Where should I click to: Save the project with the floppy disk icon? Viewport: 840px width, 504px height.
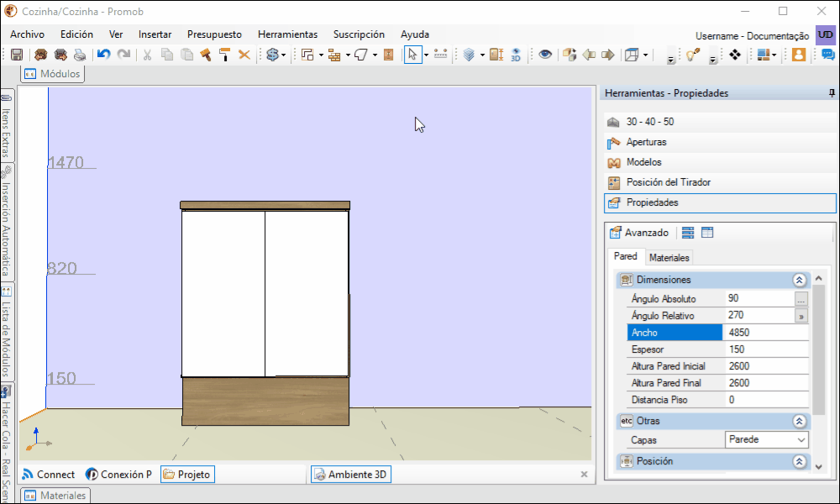17,55
